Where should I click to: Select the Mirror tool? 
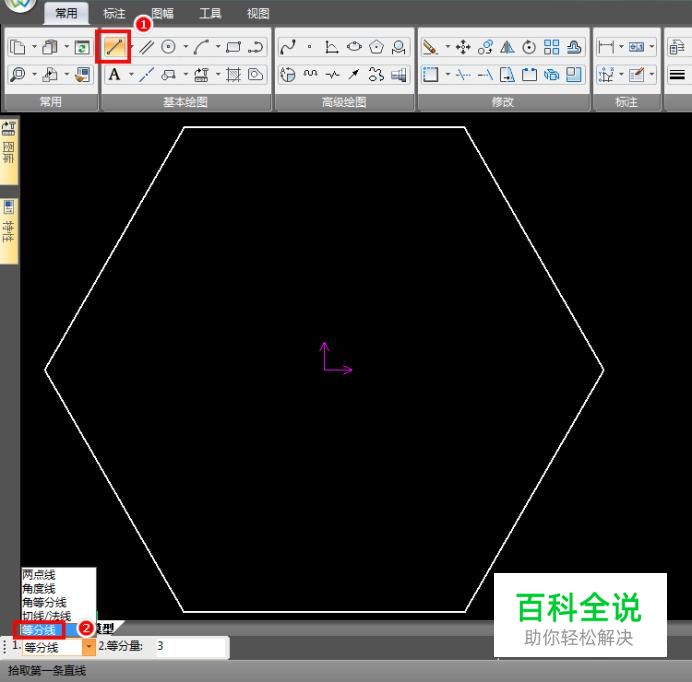click(x=507, y=47)
